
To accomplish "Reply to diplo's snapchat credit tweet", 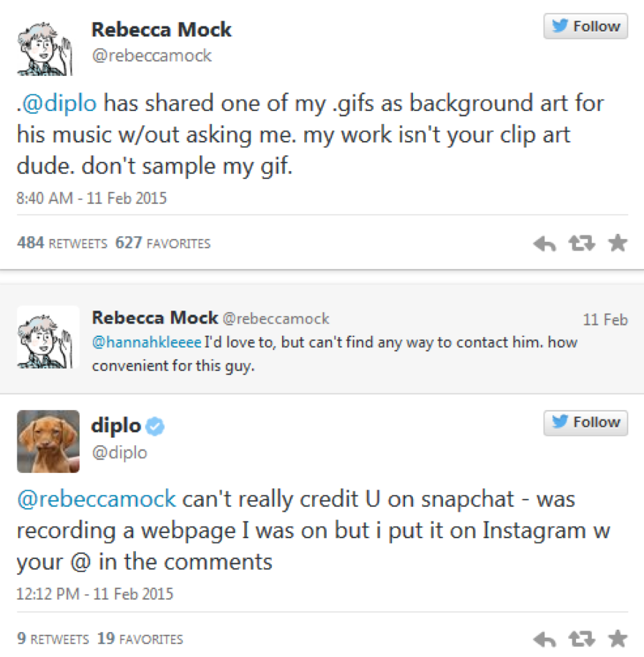I will 545,639.
